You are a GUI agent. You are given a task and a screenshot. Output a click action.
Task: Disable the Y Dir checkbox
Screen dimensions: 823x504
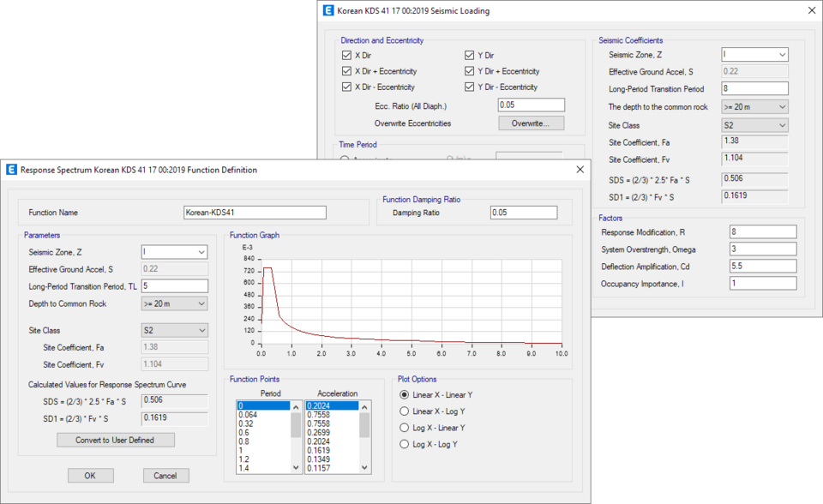[470, 54]
